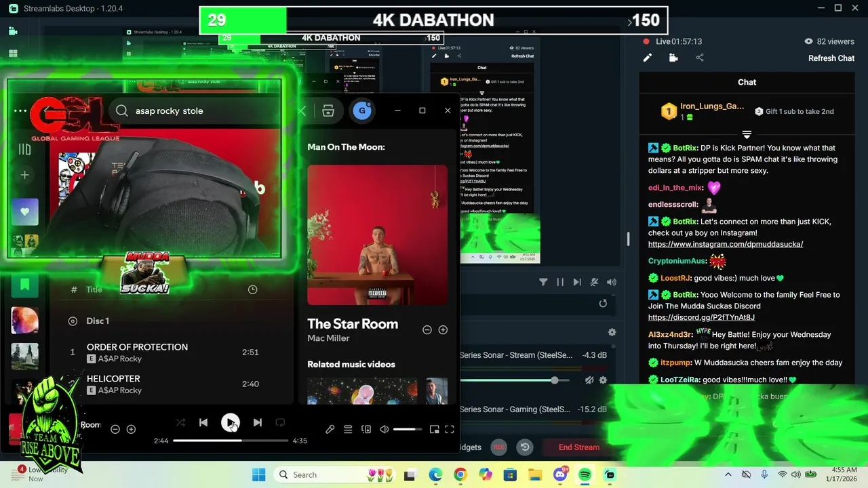Screen dimensions: 868x488
Task: Toggle shuffle in Spotify player
Action: (180, 422)
